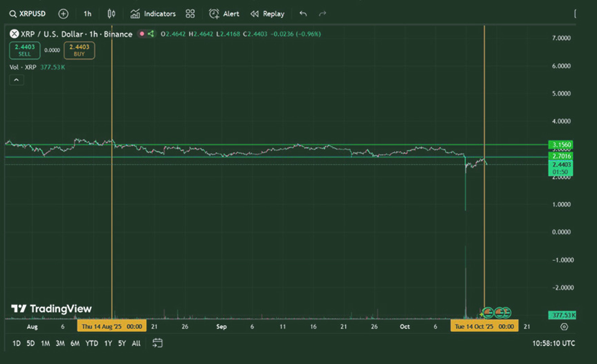The height and width of the screenshot is (364, 597).
Task: Select the 3.1560 horizontal line price label
Action: [x=561, y=145]
